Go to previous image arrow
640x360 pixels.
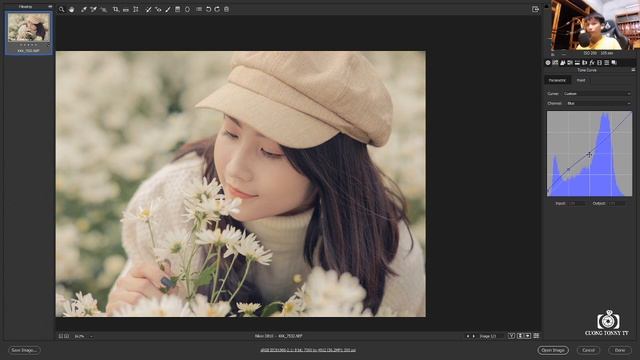click(x=468, y=336)
